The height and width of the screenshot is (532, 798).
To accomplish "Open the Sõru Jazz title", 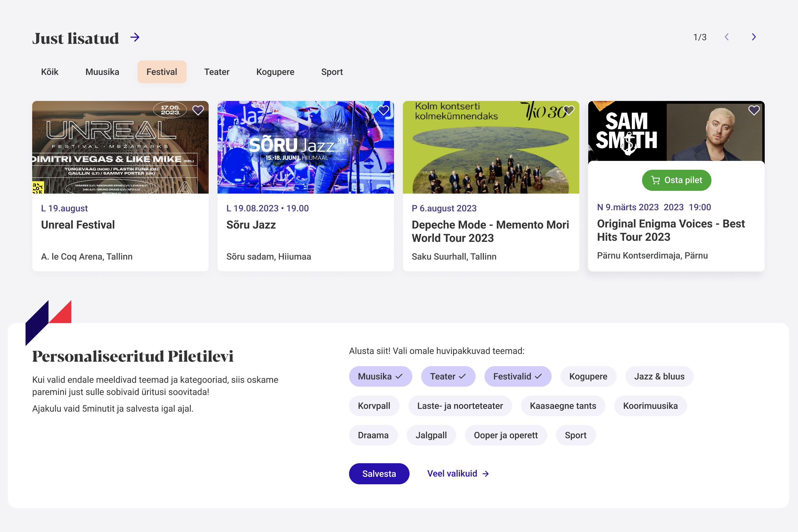I will pyautogui.click(x=251, y=225).
